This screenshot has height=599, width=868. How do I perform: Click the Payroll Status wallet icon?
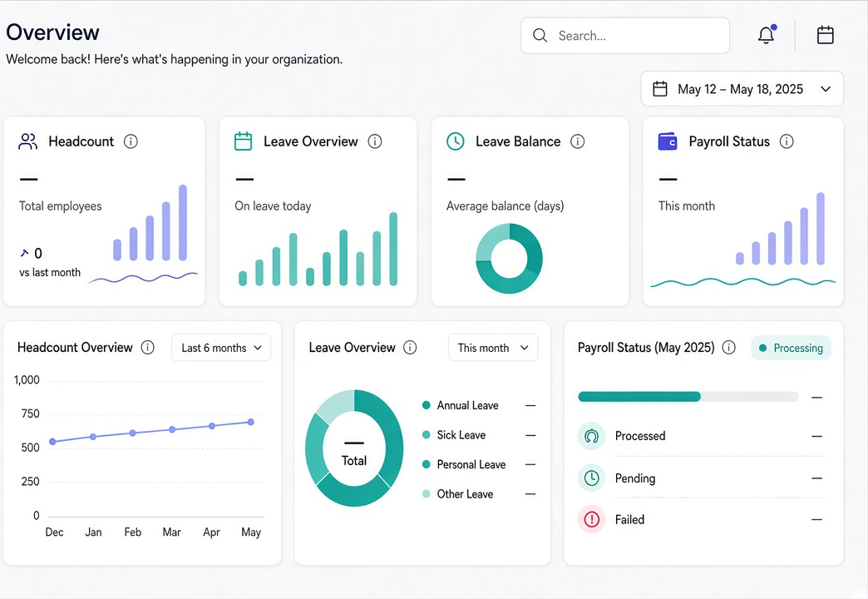[x=668, y=141]
